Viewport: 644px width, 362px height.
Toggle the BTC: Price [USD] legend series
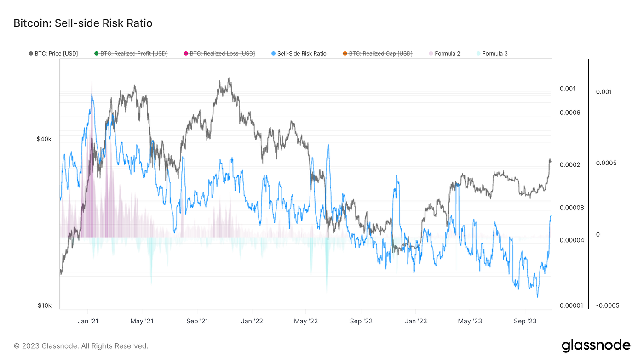click(x=53, y=54)
